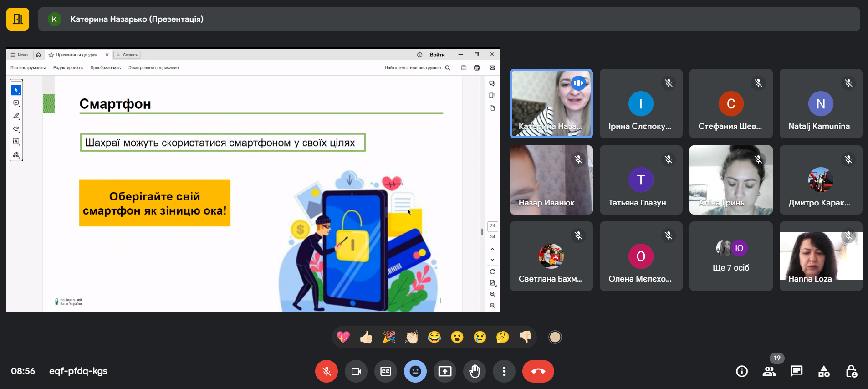Screen dimensions: 868x389
Task: Send the thumbs up reaction
Action: pyautogui.click(x=366, y=337)
